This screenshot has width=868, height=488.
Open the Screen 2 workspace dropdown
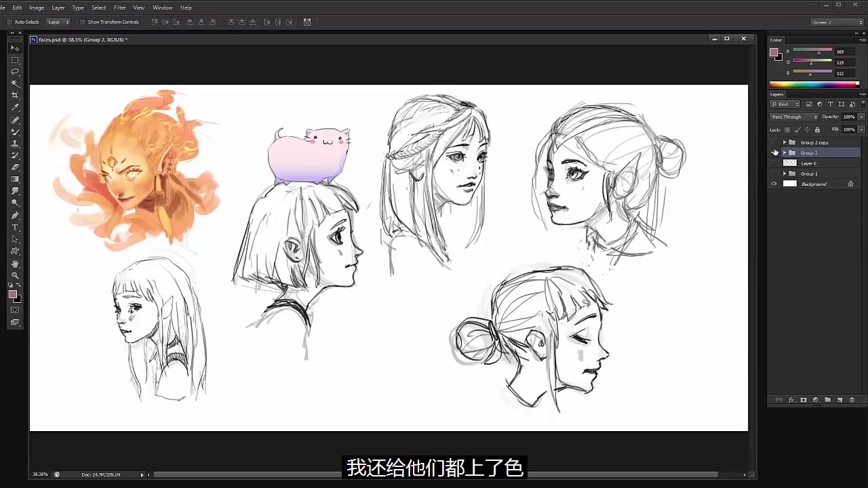pyautogui.click(x=837, y=22)
